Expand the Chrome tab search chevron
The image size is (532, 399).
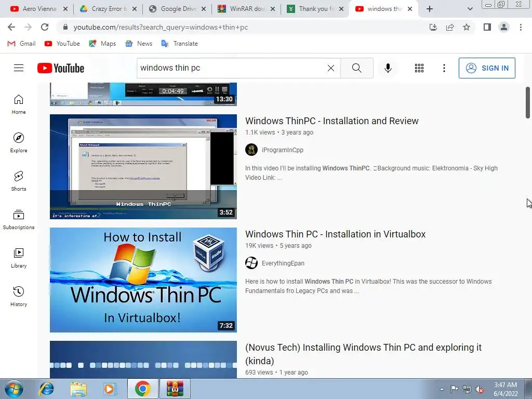470,9
